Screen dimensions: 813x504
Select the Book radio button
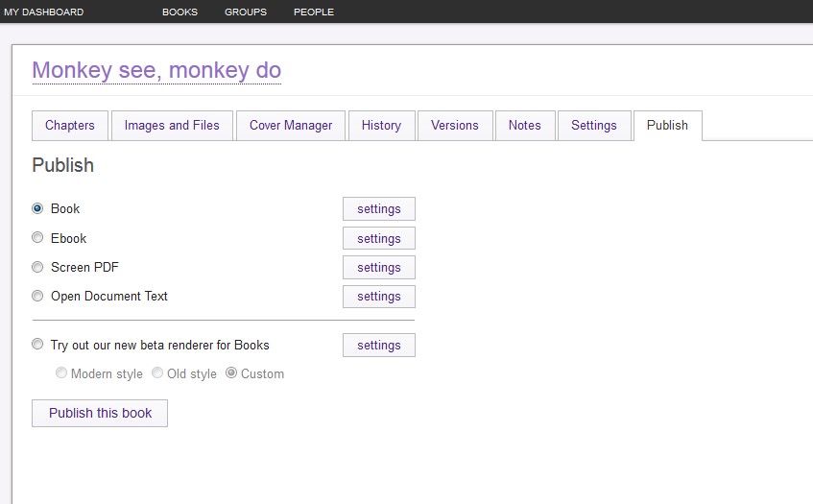tap(37, 208)
